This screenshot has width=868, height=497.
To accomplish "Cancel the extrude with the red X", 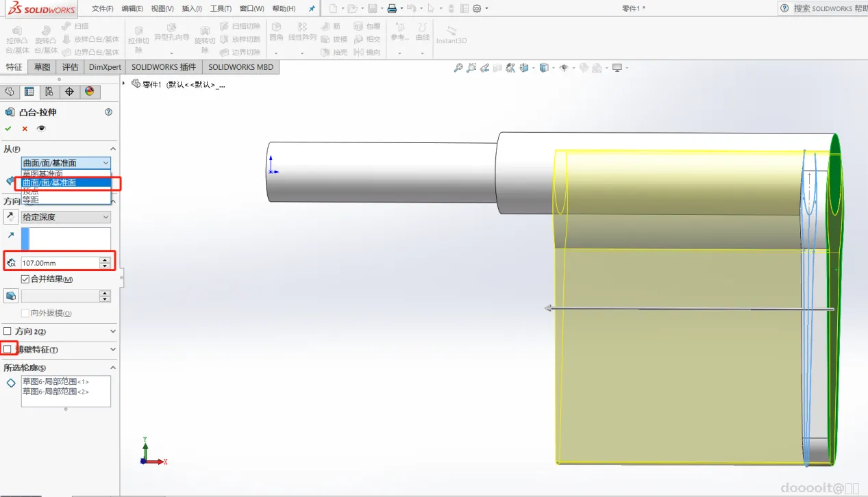I will (x=25, y=129).
